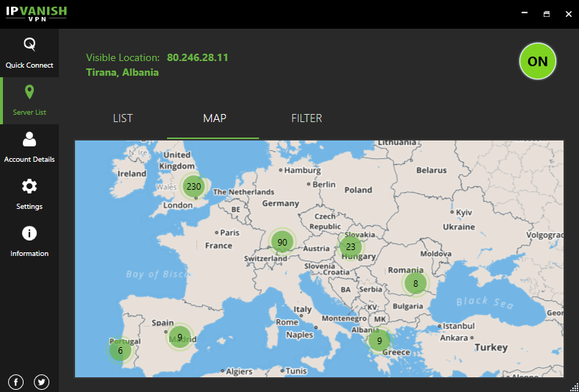This screenshot has width=579, height=392.
Task: Open Account Details in the sidebar
Action: [x=29, y=148]
